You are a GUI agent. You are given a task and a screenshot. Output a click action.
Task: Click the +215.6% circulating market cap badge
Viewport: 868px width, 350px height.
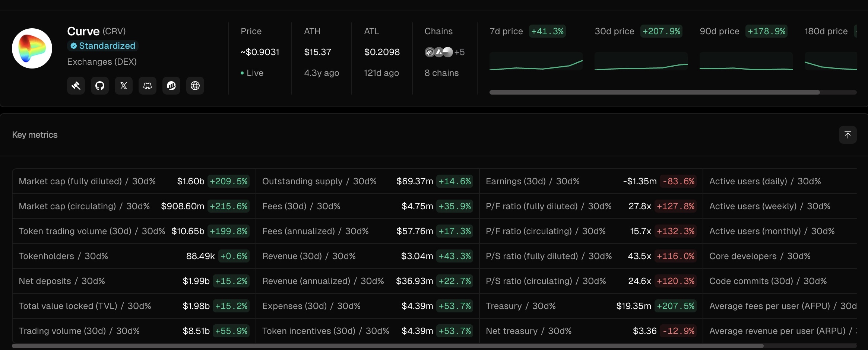[x=229, y=206]
